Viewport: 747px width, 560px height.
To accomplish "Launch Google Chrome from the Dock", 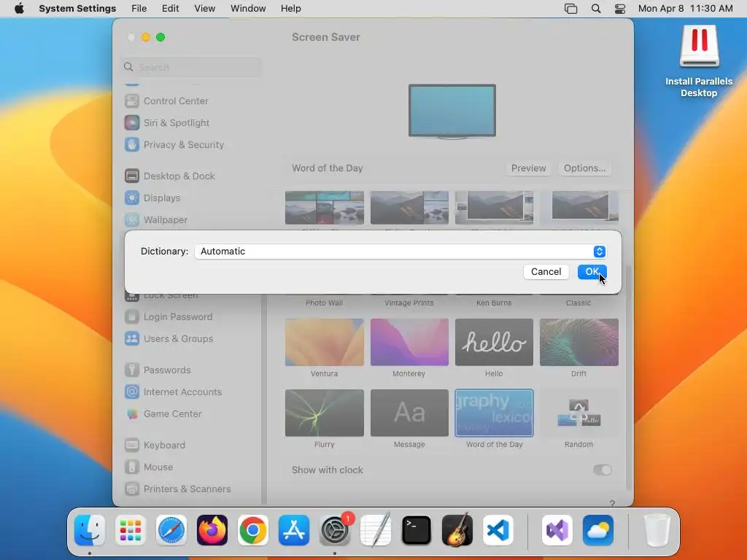I will (253, 531).
